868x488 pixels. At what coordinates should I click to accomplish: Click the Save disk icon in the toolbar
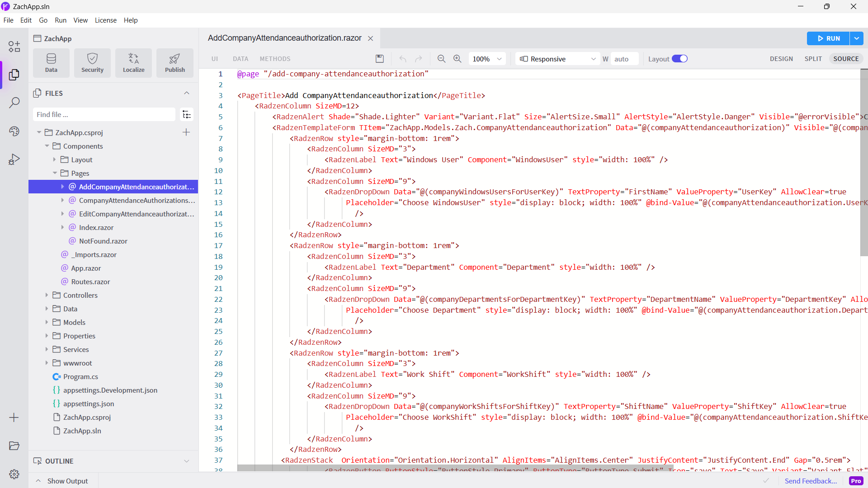pyautogui.click(x=380, y=59)
